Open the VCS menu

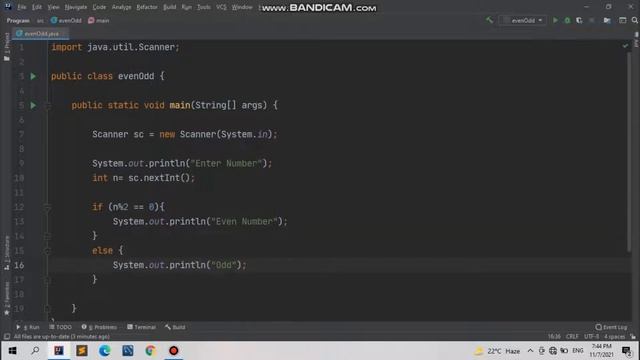221,7
